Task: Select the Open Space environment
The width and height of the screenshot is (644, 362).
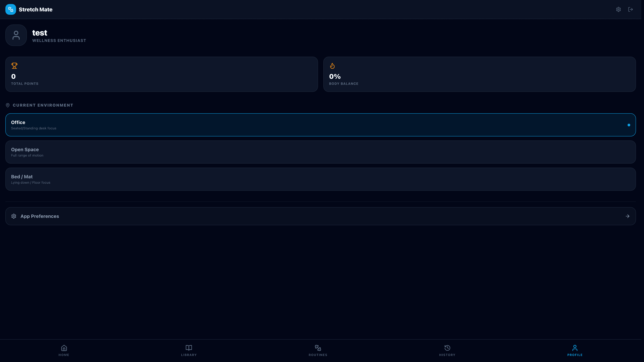Action: [320, 152]
